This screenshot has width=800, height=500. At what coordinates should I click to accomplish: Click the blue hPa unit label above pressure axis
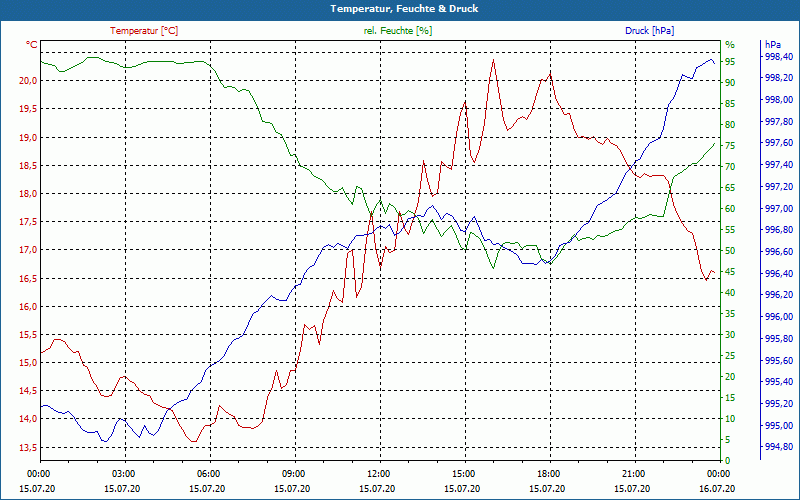tap(772, 45)
